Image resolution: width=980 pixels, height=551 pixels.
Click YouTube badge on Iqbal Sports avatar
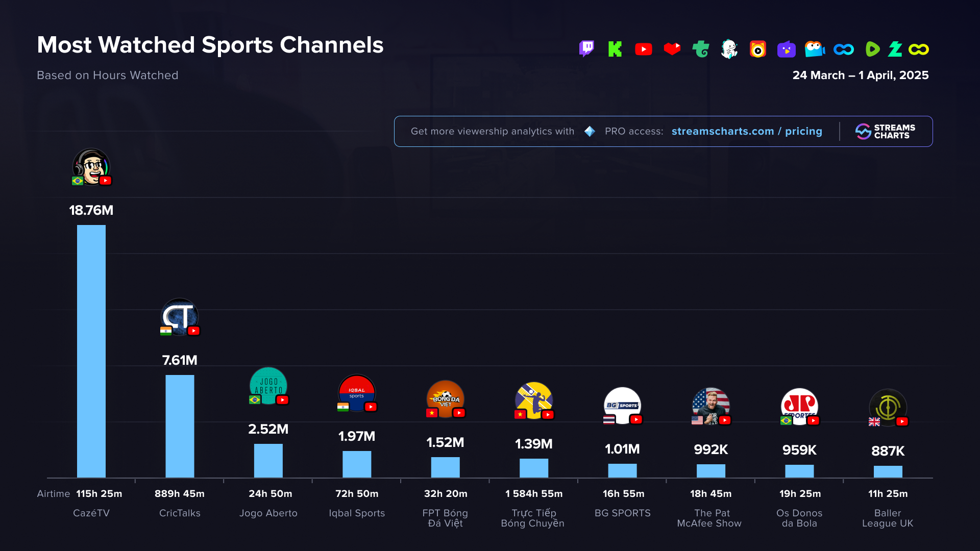(371, 407)
